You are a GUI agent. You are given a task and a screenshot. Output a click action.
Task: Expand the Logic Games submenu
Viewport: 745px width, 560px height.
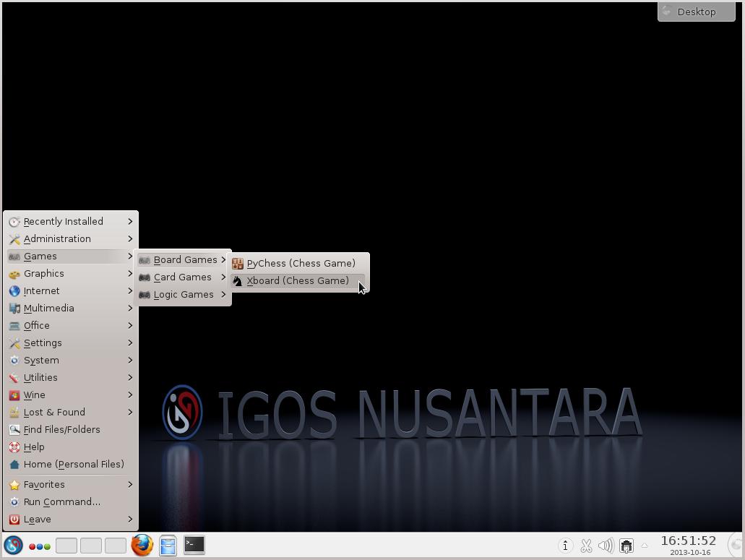[x=183, y=295]
